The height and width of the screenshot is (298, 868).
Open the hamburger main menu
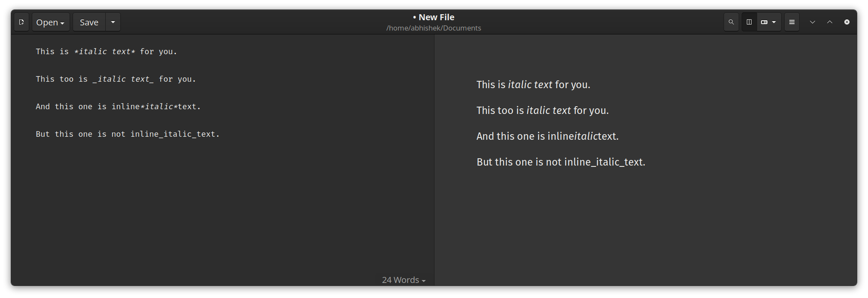coord(792,22)
